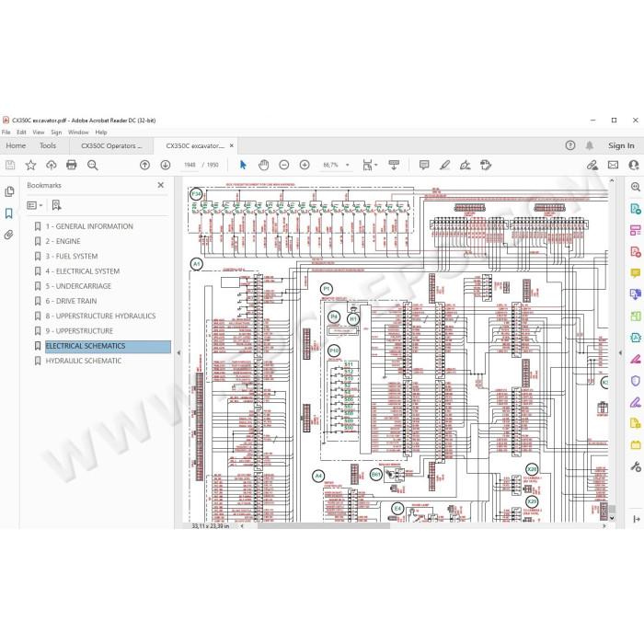Screen dimensions: 644x644
Task: Add bookmark to favorites star
Action: tap(30, 165)
